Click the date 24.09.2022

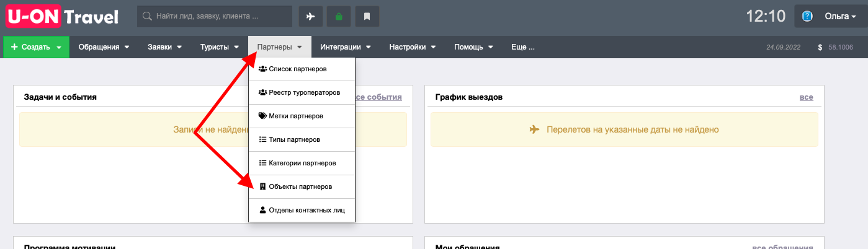[x=784, y=47]
